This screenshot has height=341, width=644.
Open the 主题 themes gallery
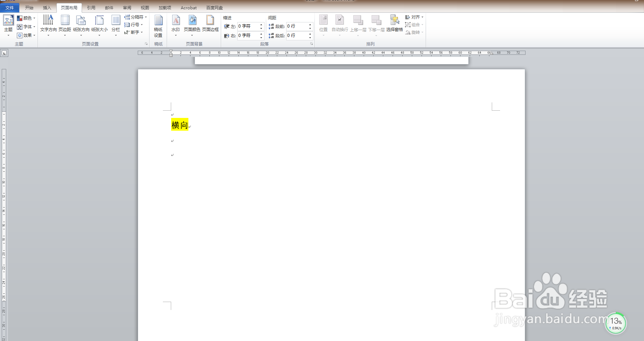[x=8, y=26]
